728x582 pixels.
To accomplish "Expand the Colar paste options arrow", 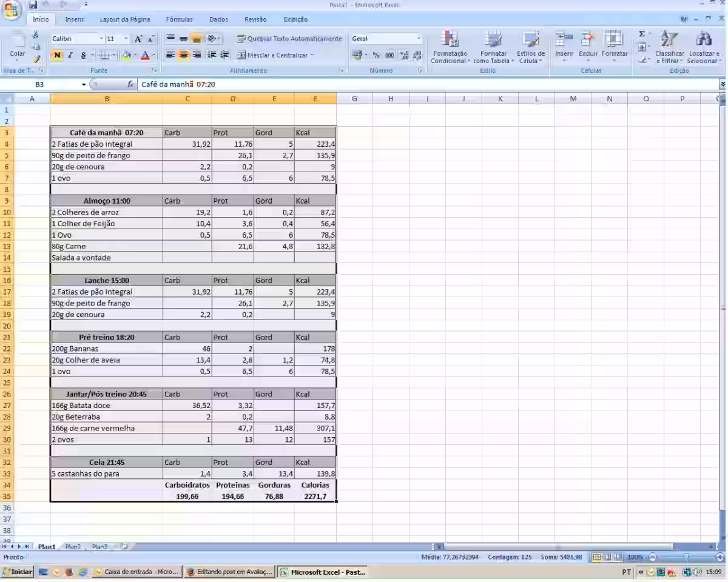I will (18, 61).
